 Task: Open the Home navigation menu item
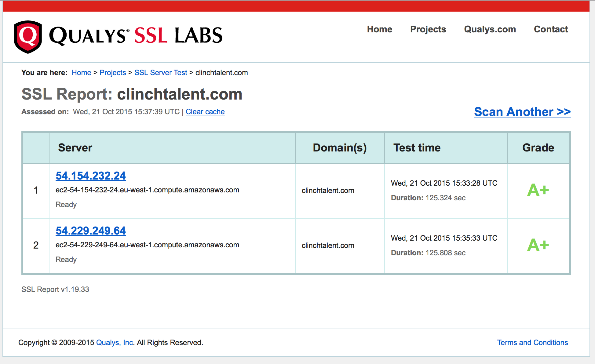tap(380, 29)
